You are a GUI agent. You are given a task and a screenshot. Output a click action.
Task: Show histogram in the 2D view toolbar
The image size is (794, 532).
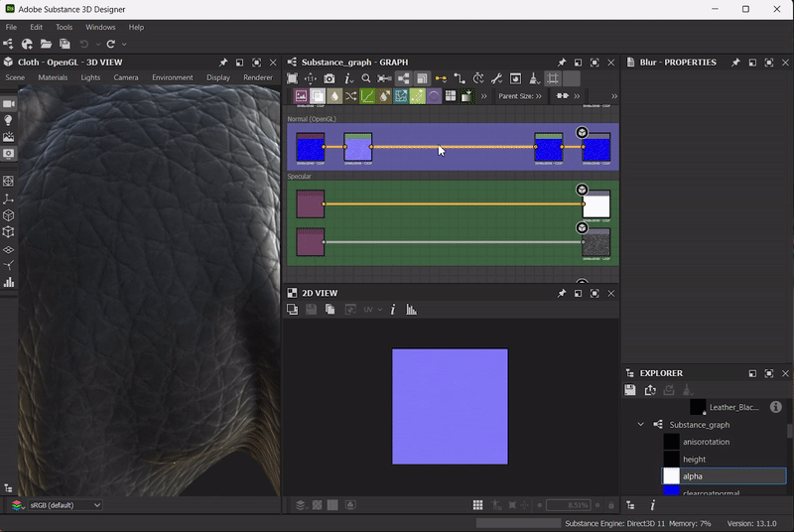pos(412,310)
